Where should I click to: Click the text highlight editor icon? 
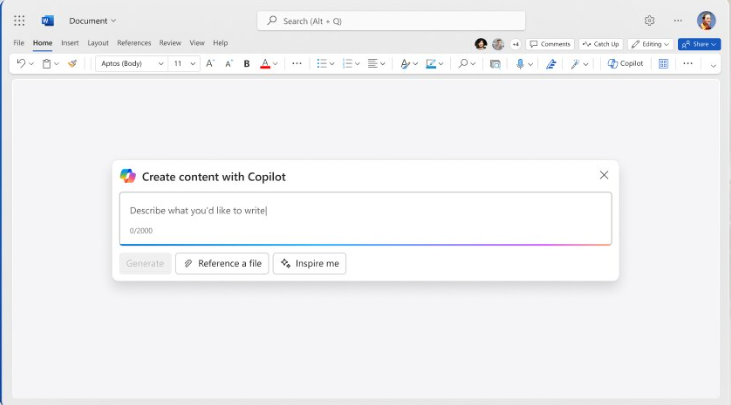point(431,64)
